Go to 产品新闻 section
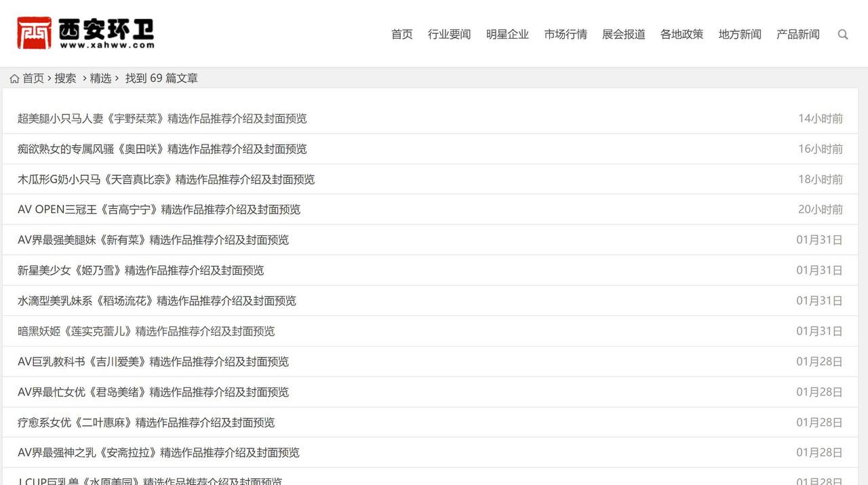The image size is (868, 485). pos(798,34)
